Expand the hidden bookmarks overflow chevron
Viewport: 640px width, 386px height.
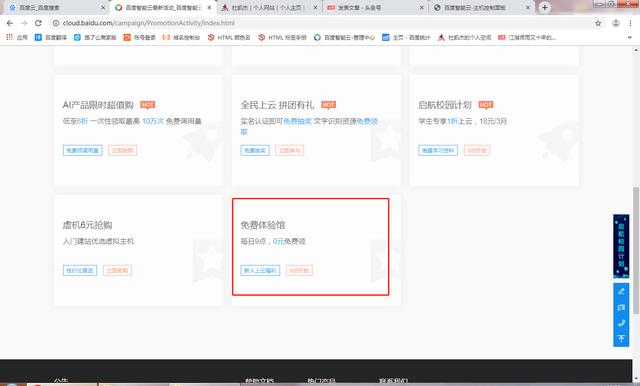(629, 38)
